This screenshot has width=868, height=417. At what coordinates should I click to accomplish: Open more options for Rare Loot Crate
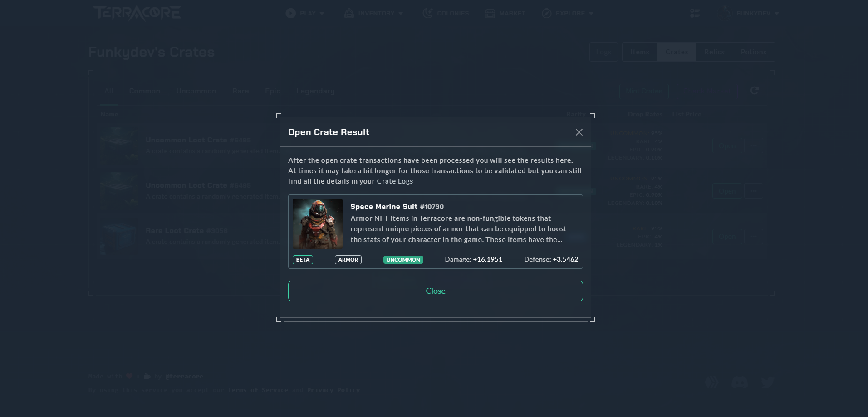click(754, 236)
